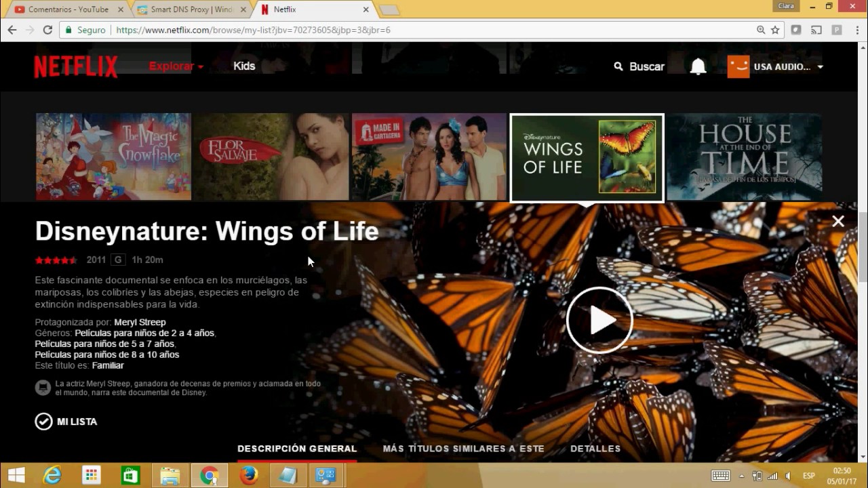Switch to Más Títulos Similares a Este tab

pyautogui.click(x=464, y=449)
